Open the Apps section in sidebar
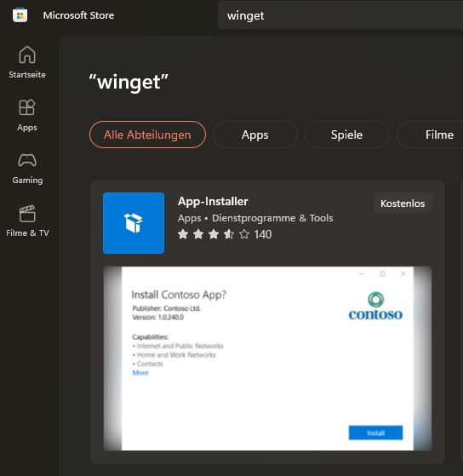The height and width of the screenshot is (476, 463). [27, 115]
